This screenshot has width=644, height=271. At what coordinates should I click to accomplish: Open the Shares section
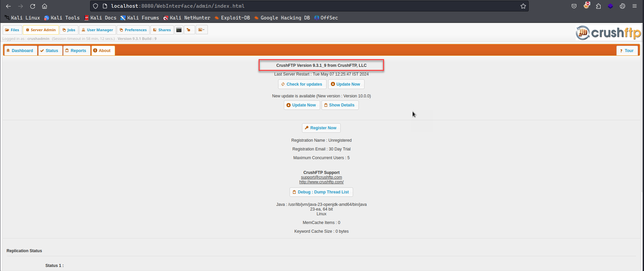(162, 30)
